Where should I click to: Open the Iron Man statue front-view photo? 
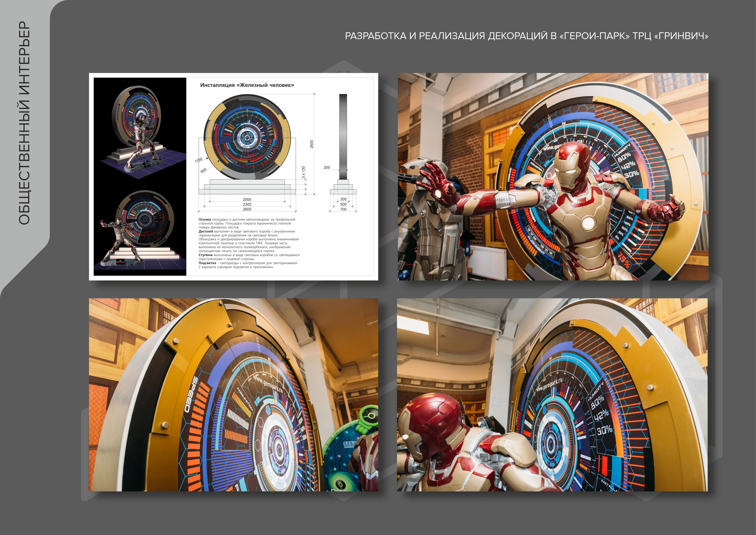[553, 177]
